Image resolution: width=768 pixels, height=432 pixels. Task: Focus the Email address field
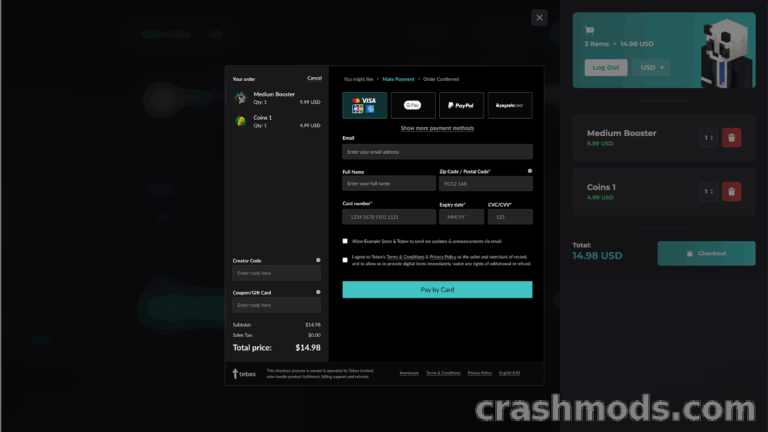[x=437, y=152]
